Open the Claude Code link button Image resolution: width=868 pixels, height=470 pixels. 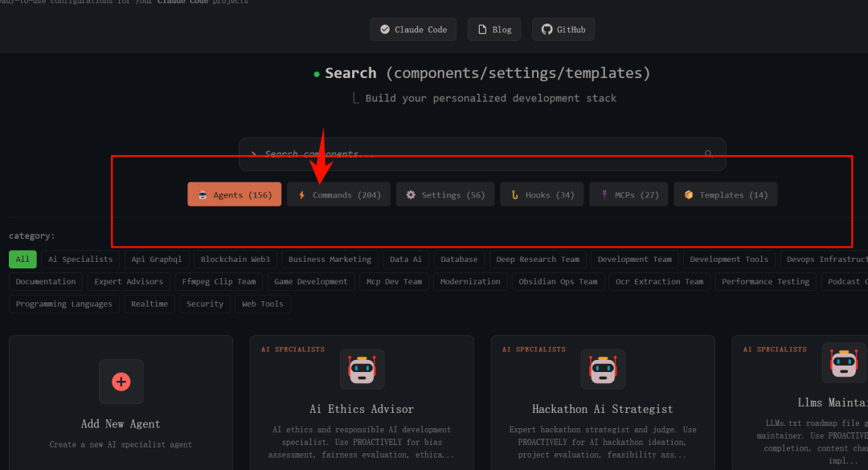coord(413,30)
